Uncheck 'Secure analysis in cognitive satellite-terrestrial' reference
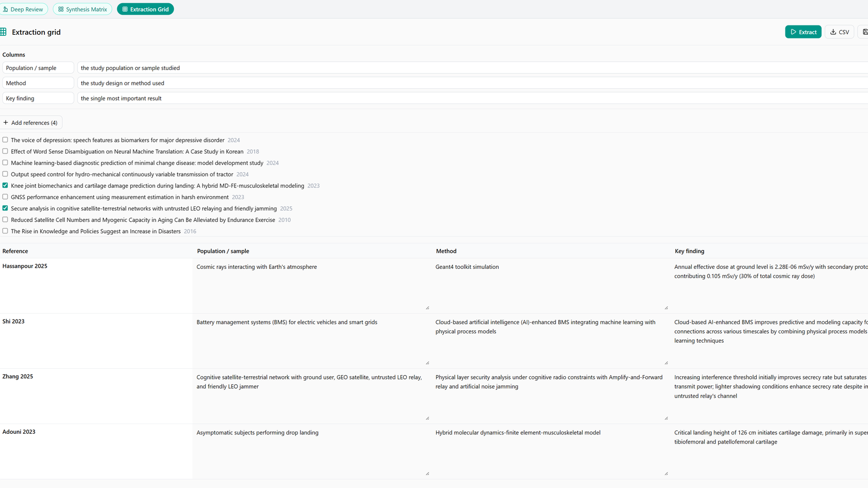The width and height of the screenshot is (868, 488). (x=5, y=208)
